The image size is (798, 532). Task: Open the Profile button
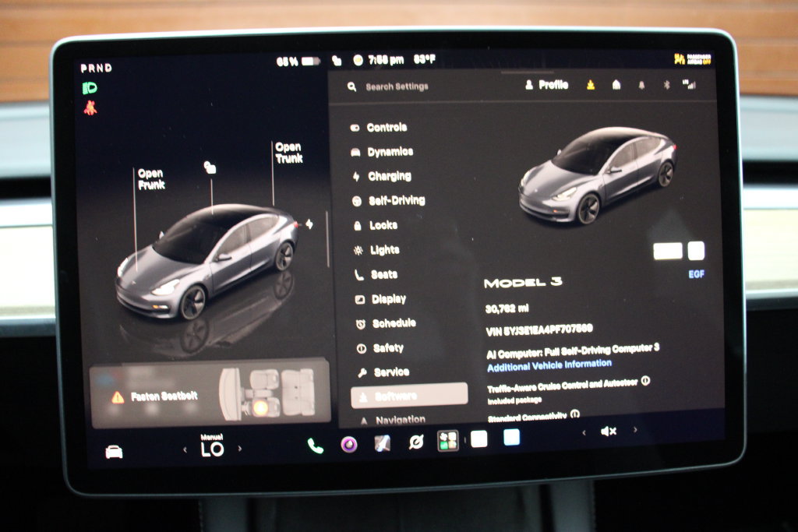pyautogui.click(x=546, y=84)
